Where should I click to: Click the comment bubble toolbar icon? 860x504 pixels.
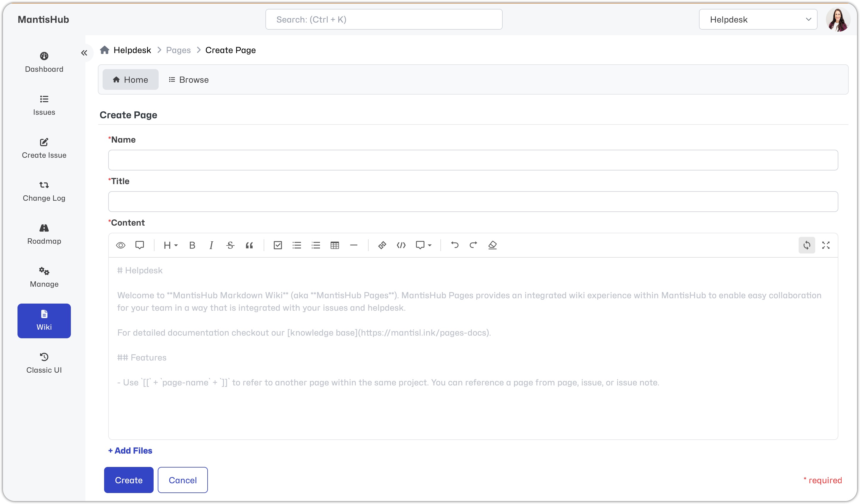tap(140, 245)
